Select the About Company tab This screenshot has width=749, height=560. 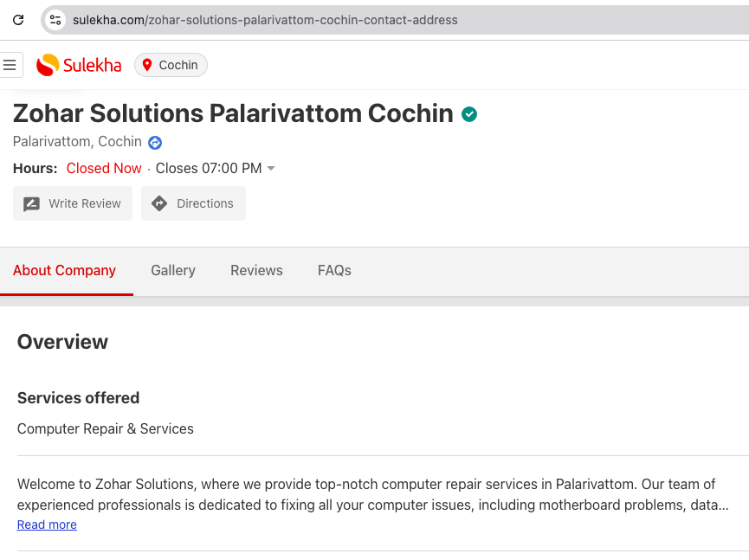(x=64, y=270)
